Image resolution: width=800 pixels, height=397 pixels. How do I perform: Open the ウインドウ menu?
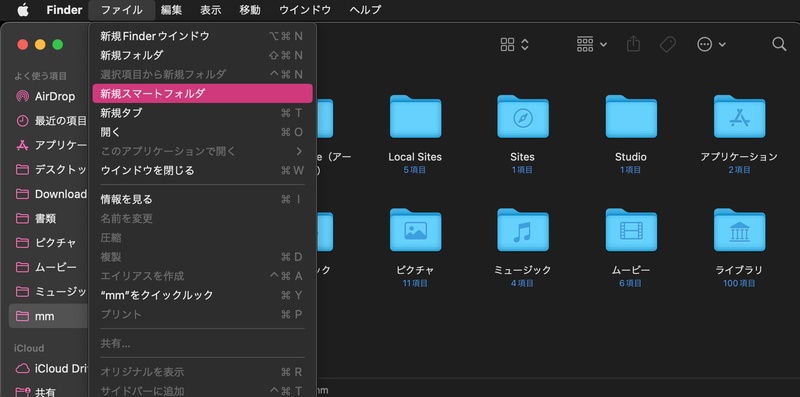(305, 10)
